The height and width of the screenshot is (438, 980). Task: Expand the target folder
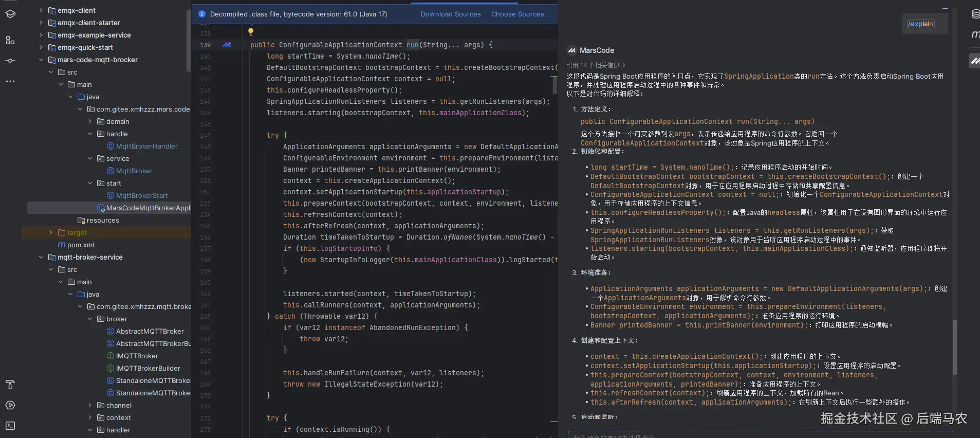point(50,232)
